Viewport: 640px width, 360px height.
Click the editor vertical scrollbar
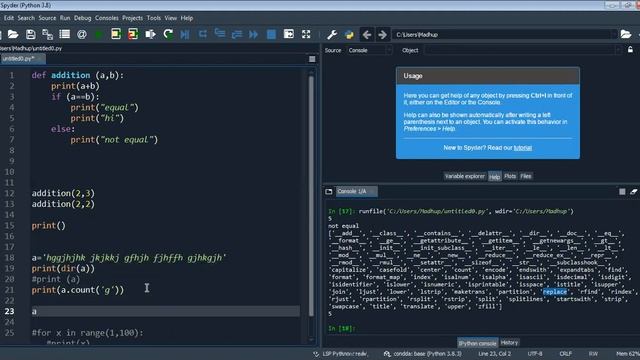pos(311,196)
